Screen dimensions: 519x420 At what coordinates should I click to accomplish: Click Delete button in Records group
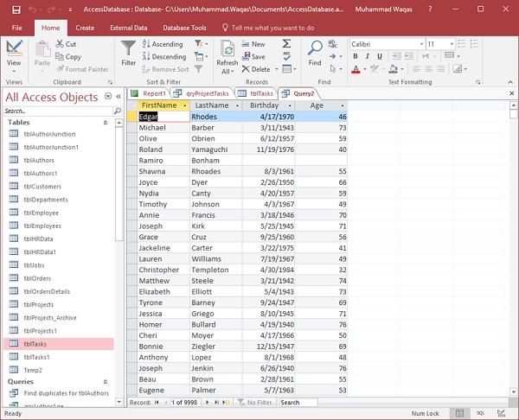point(257,69)
